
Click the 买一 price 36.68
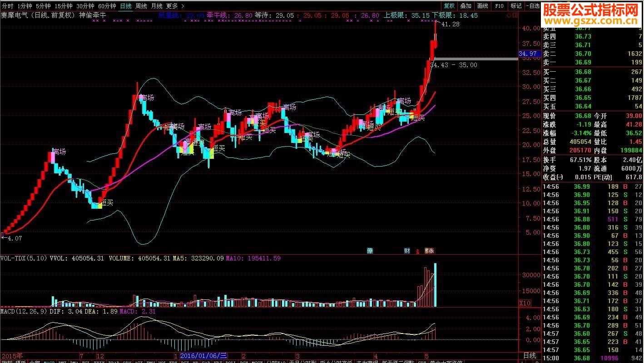[583, 72]
